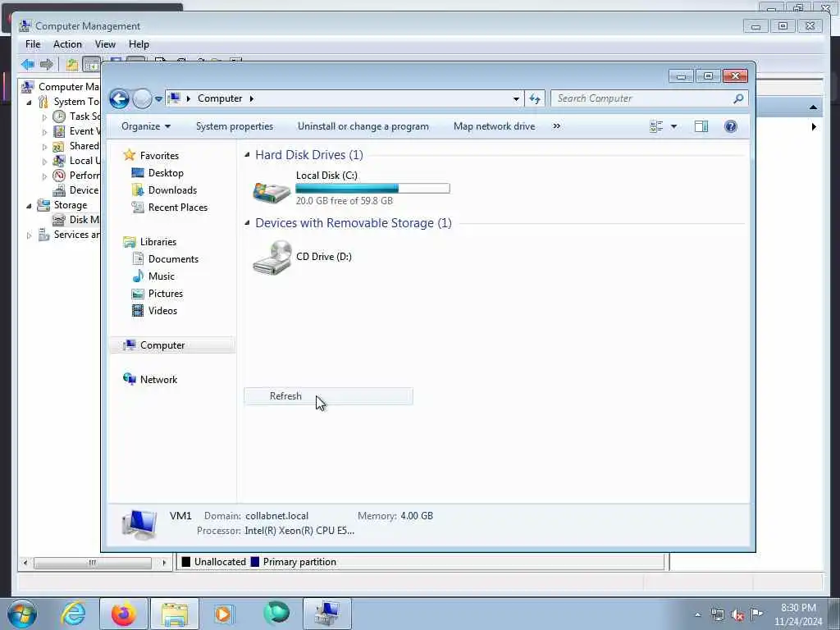The width and height of the screenshot is (840, 630).
Task: Open Music library
Action: 162,276
